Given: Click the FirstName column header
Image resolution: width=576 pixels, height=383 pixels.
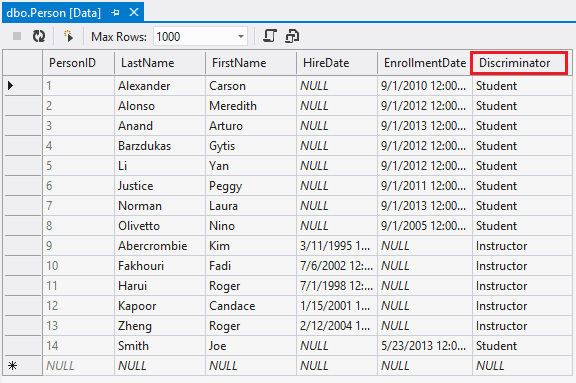Looking at the screenshot, I should [251, 63].
